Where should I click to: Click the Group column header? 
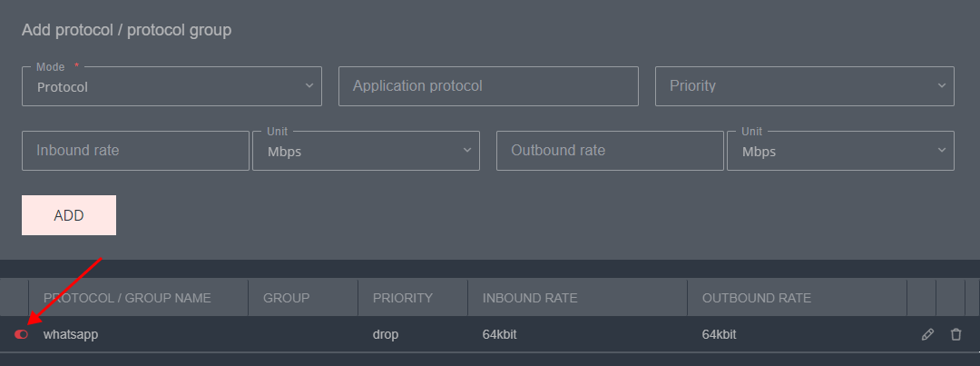point(286,298)
